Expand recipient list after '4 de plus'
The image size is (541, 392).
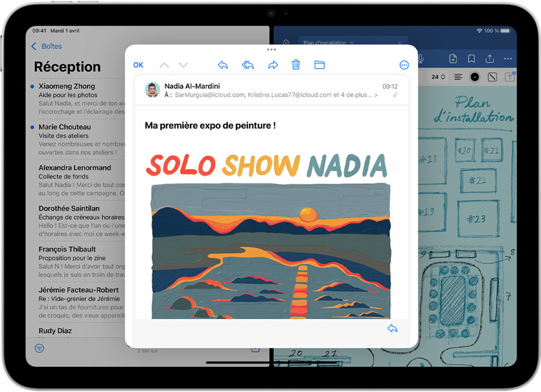click(x=376, y=95)
